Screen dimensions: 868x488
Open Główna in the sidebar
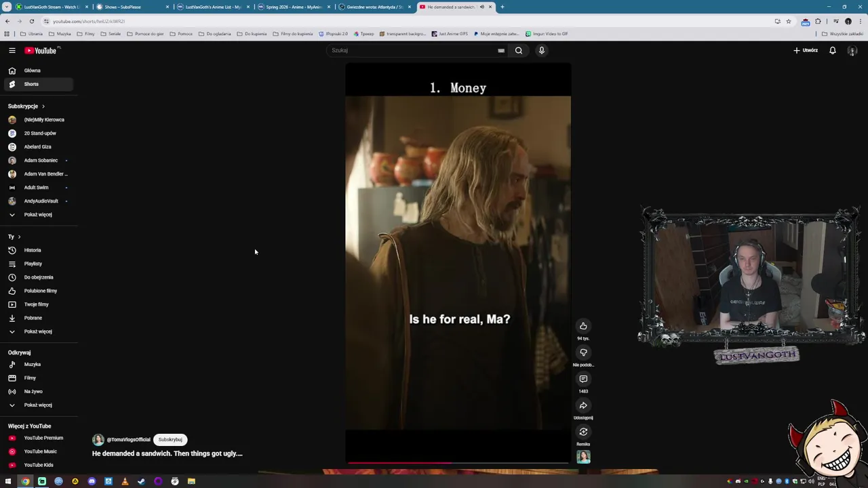(39, 70)
